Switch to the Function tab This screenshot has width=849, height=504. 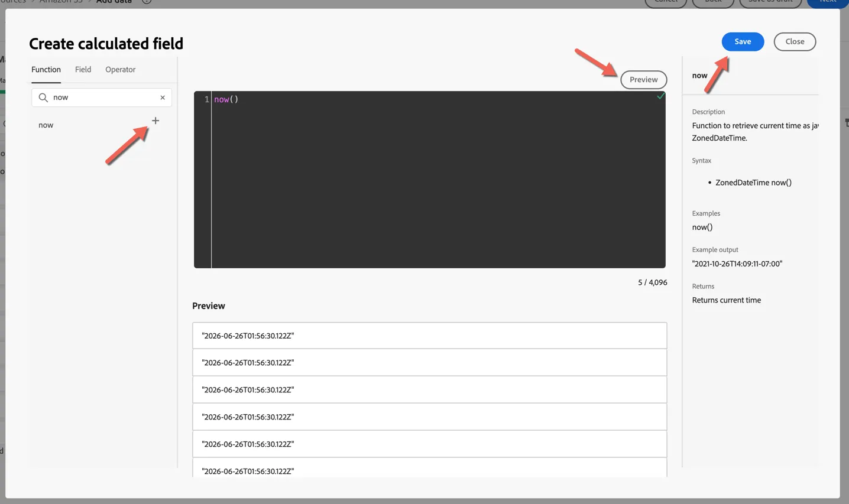[x=46, y=70]
